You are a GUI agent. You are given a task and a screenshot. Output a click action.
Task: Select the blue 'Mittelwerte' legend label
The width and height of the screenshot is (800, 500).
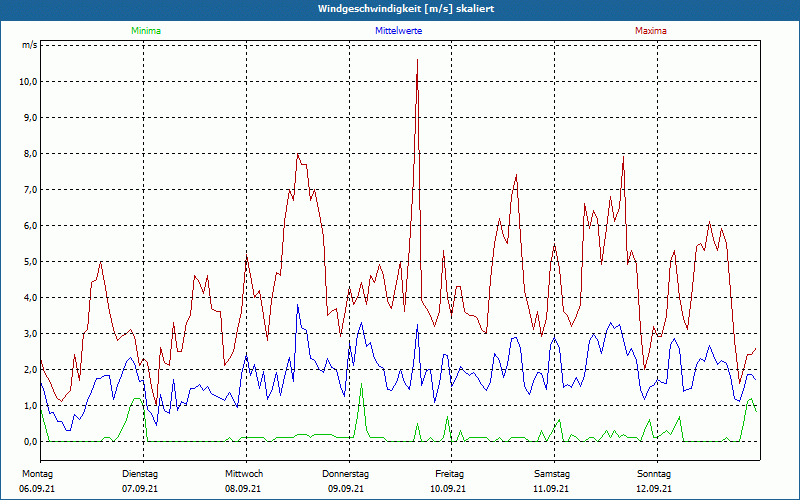(398, 31)
